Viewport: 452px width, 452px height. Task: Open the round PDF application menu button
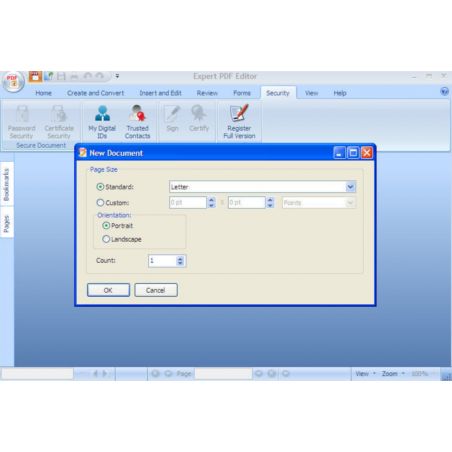pos(13,82)
